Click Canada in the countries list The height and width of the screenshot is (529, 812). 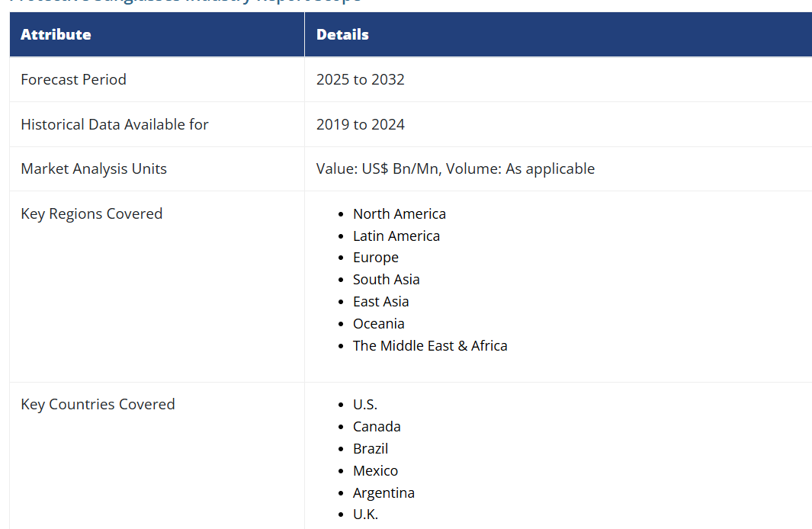pos(377,427)
